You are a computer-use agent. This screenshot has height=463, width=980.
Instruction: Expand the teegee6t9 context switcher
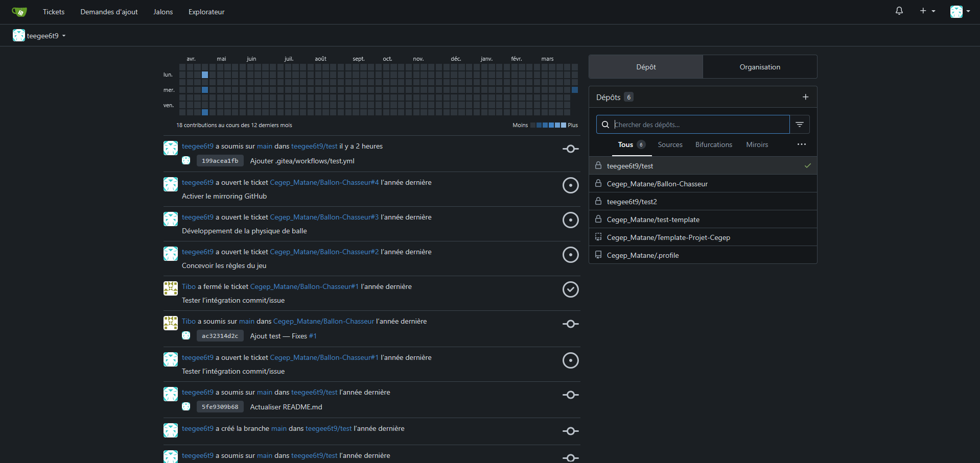40,36
